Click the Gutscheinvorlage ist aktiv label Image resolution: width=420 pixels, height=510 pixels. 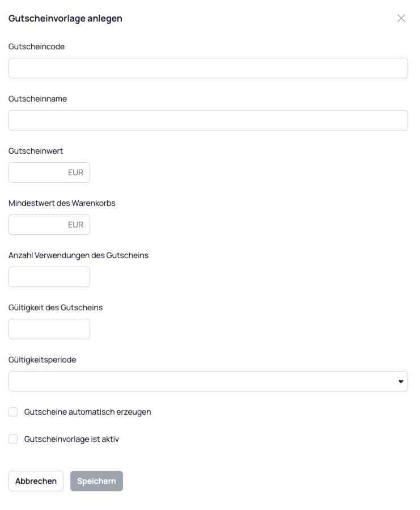tap(70, 439)
